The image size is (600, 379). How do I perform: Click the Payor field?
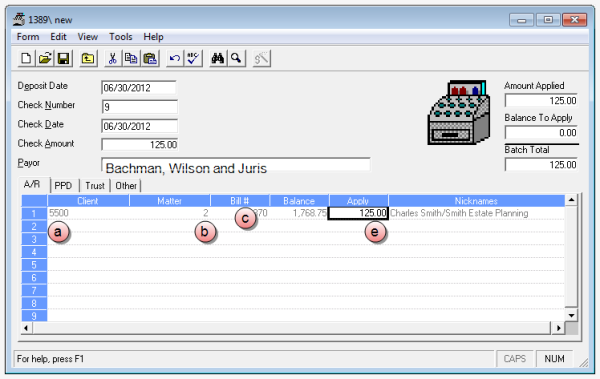[x=236, y=165]
